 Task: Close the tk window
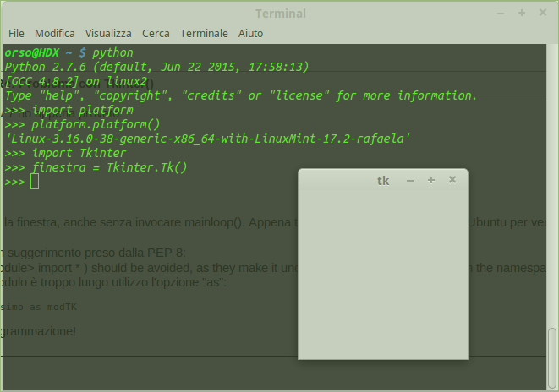tap(452, 180)
